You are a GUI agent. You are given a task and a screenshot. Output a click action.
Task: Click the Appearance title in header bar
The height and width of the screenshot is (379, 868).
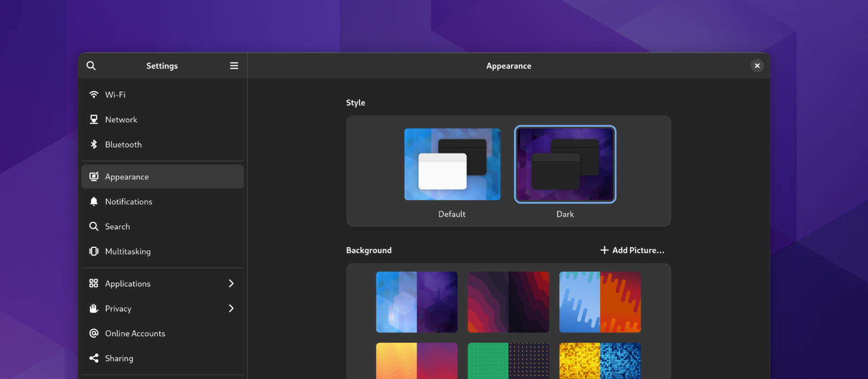[x=509, y=66]
